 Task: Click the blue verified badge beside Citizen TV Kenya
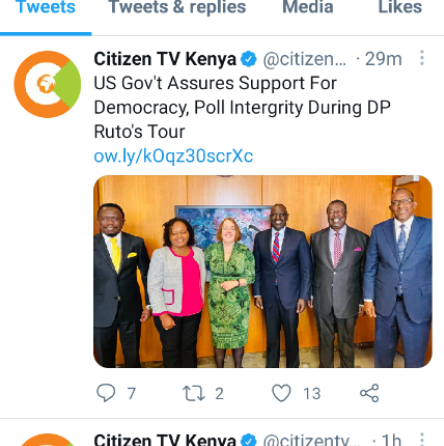point(249,59)
